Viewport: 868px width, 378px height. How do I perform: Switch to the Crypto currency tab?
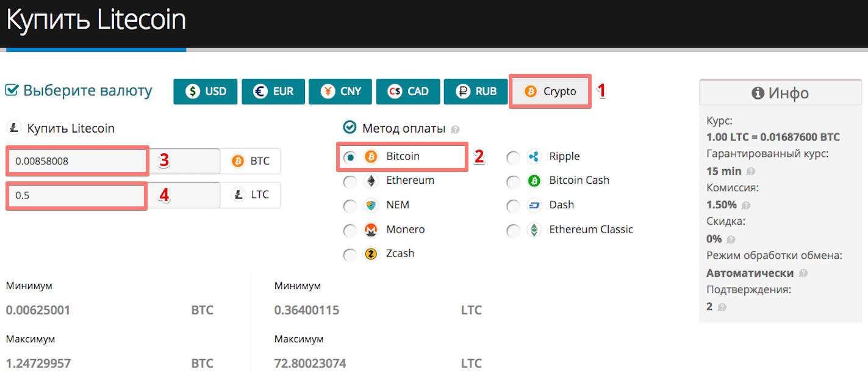[550, 92]
